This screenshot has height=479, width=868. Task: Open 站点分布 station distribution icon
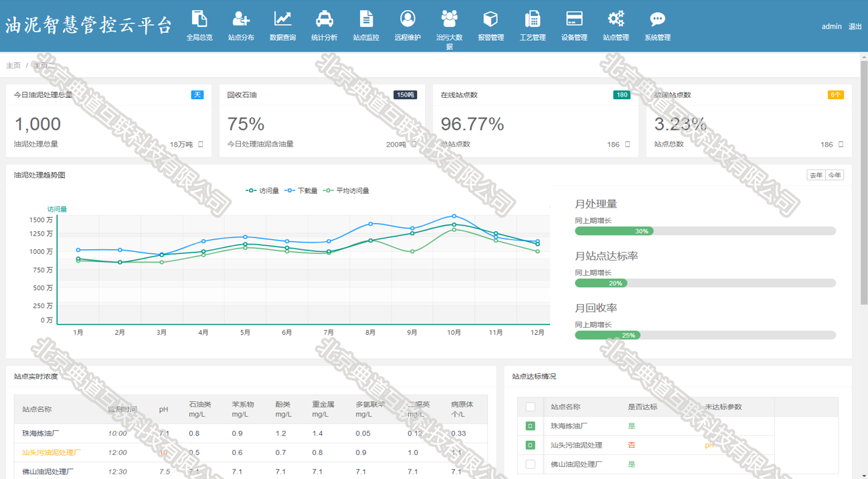tap(241, 19)
